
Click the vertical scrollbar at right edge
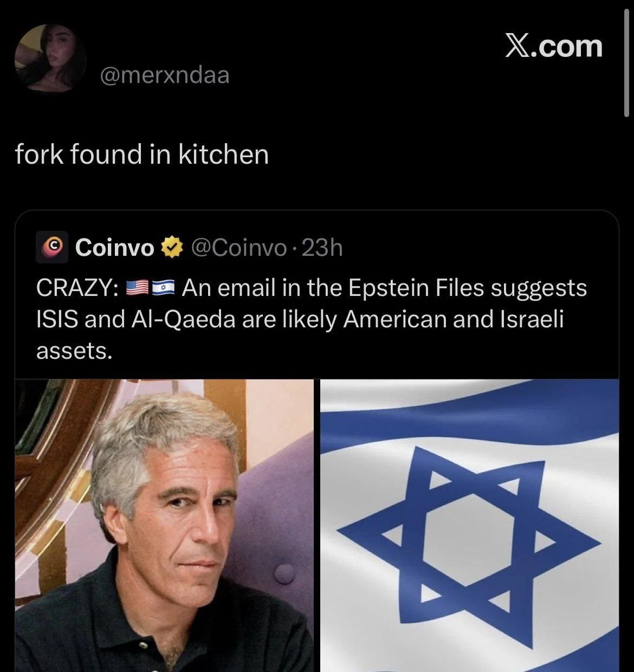click(627, 76)
